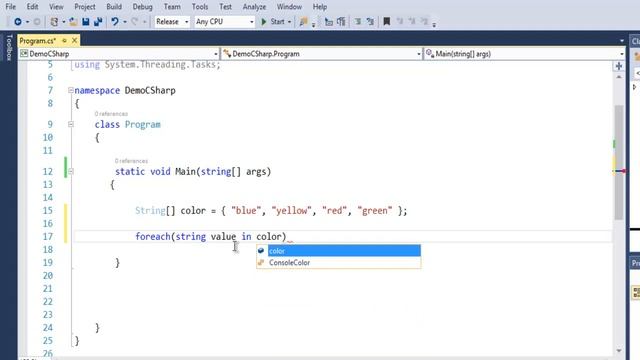This screenshot has width=640, height=360.
Task: Select the color variable suggestion icon
Action: pos(261,251)
